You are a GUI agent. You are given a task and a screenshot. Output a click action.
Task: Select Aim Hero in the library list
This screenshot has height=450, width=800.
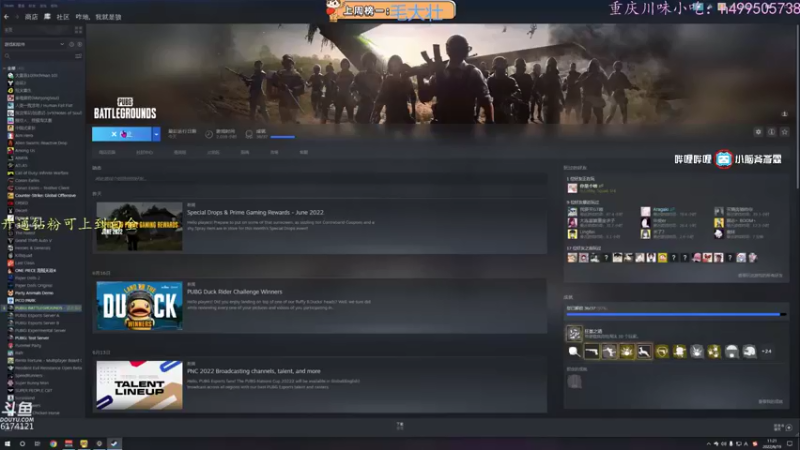[24, 135]
